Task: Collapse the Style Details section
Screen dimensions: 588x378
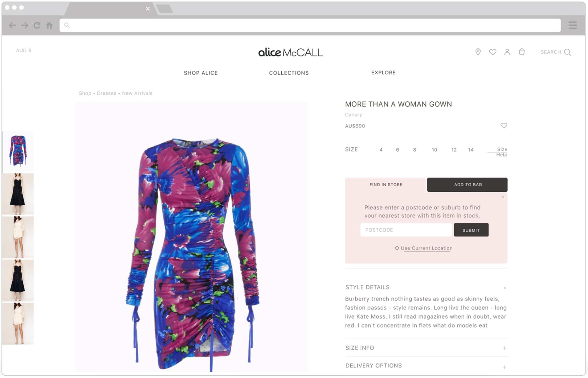Action: click(x=504, y=288)
